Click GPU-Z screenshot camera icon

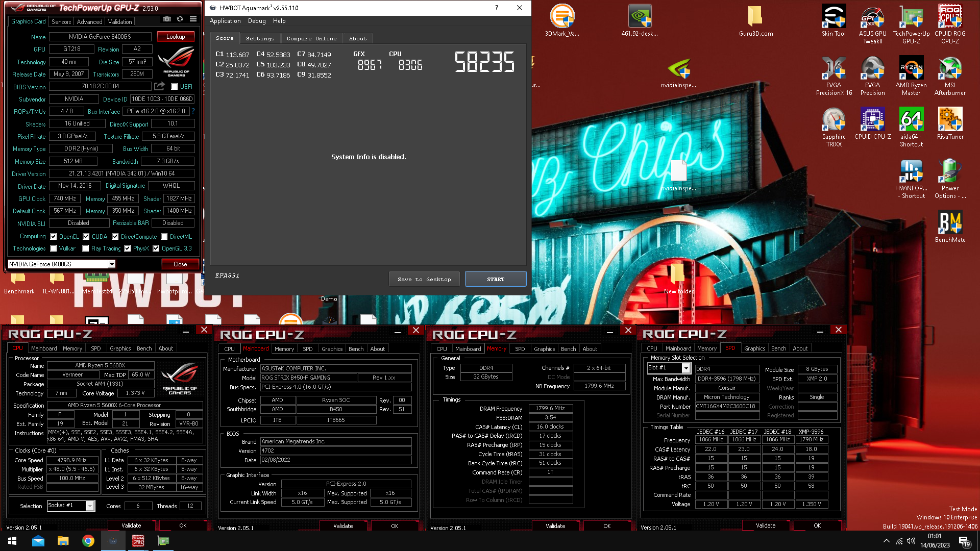[x=167, y=19]
